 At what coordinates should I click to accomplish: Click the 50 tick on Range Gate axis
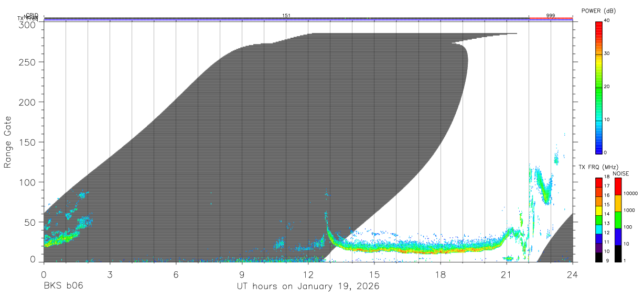pos(31,222)
